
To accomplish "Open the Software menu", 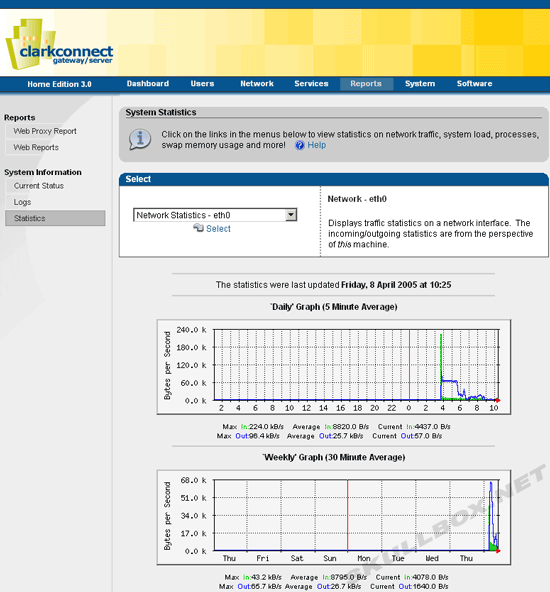I will pyautogui.click(x=475, y=84).
